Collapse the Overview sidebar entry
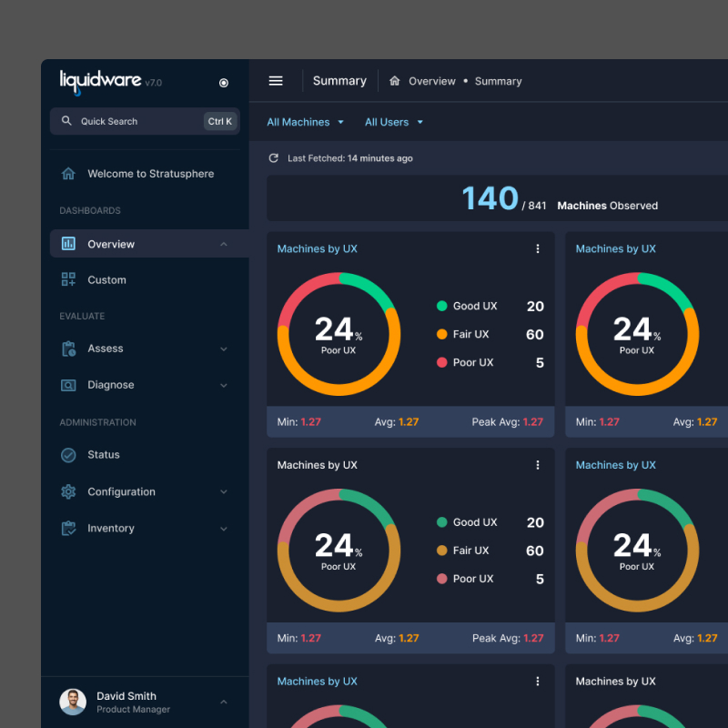Viewport: 728px width, 728px height. point(224,244)
